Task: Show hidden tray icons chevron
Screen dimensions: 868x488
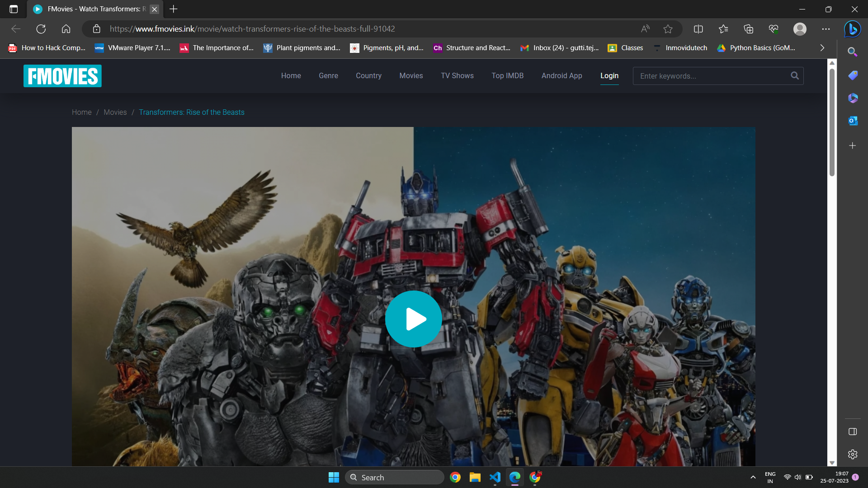Action: coord(753,477)
